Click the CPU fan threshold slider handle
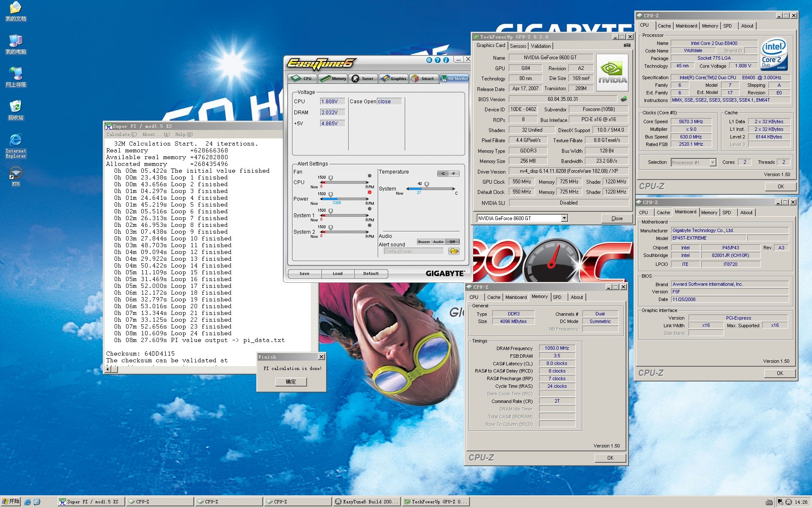Screen dimensions: 812x508 [x=331, y=178]
